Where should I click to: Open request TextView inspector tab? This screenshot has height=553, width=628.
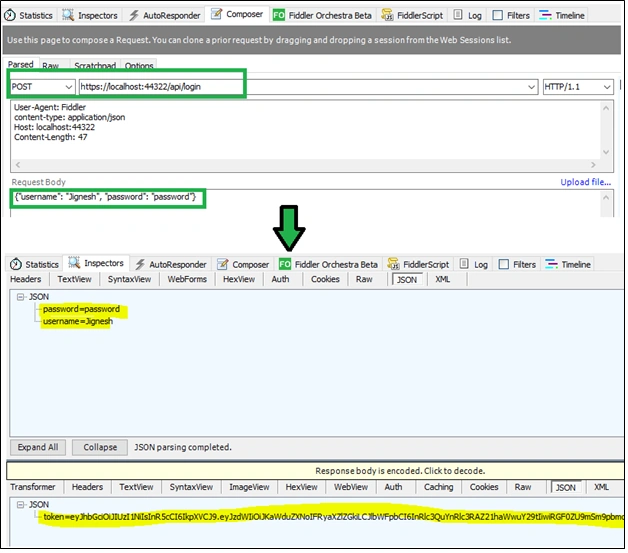tap(74, 280)
